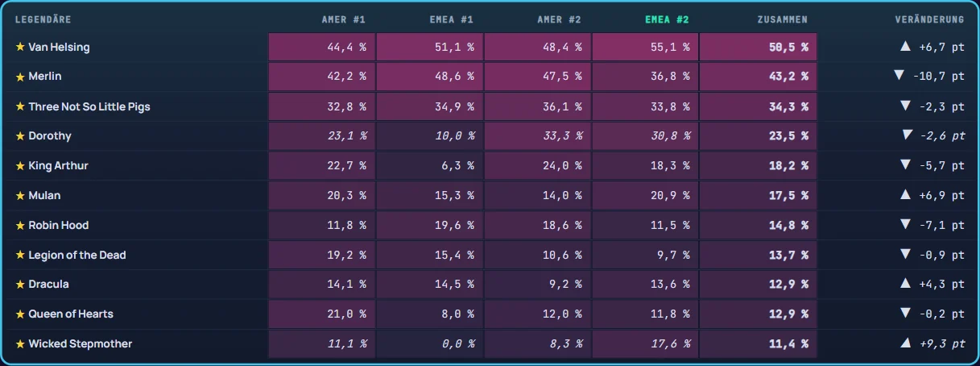Click the star next to Three Not So Little Pigs
This screenshot has width=980, height=366.
(20, 106)
